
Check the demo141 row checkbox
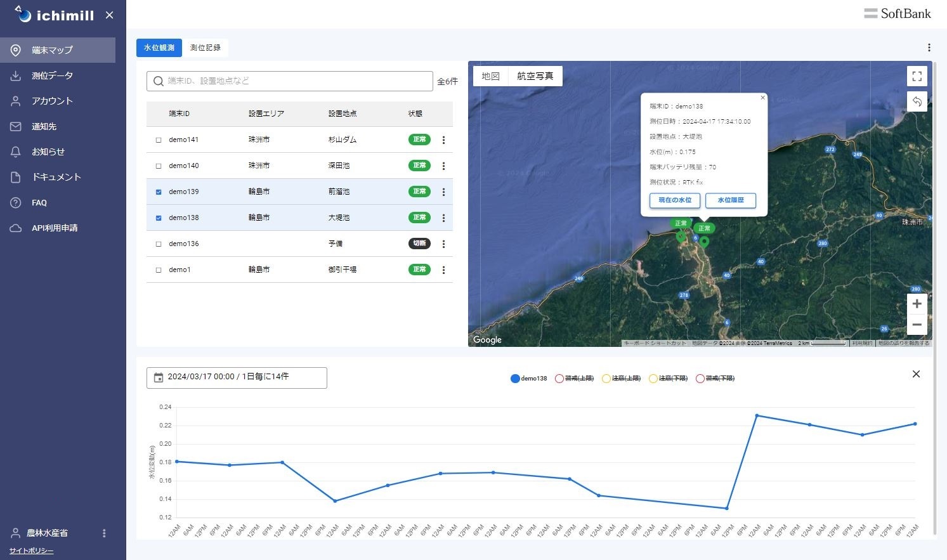click(159, 140)
